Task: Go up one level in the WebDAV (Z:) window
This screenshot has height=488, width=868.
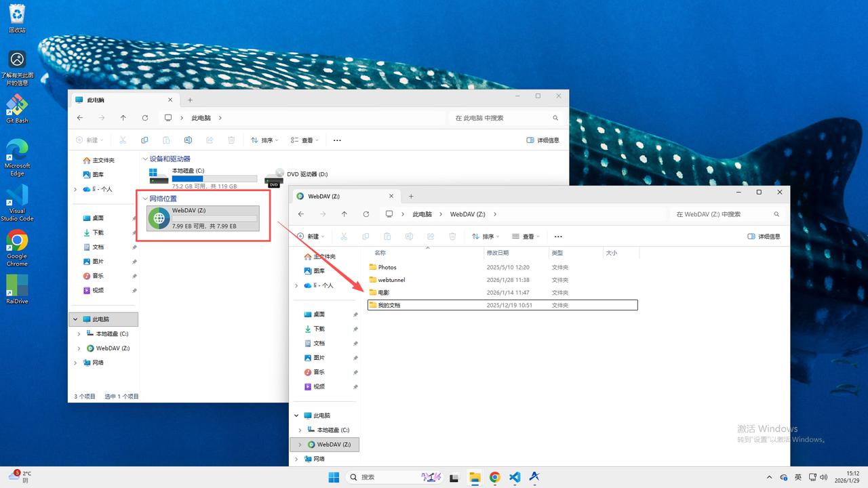Action: [344, 214]
